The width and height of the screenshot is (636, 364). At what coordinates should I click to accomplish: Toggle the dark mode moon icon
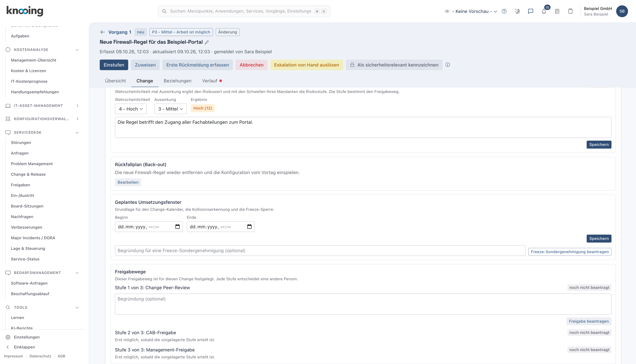pos(517,11)
